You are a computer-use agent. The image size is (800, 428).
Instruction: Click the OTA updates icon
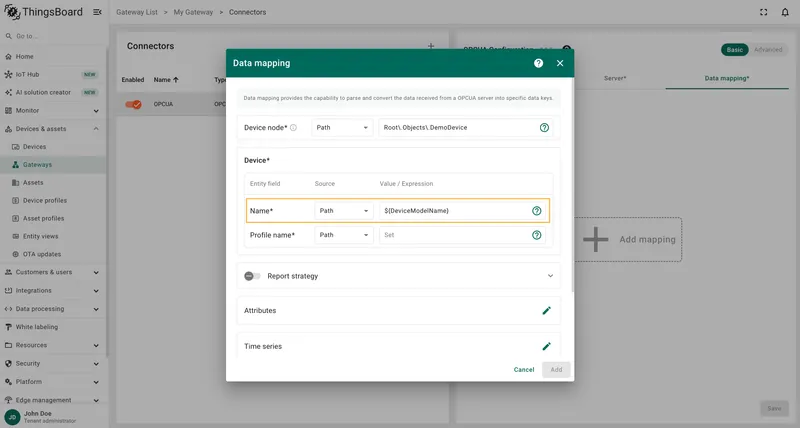[x=15, y=254]
